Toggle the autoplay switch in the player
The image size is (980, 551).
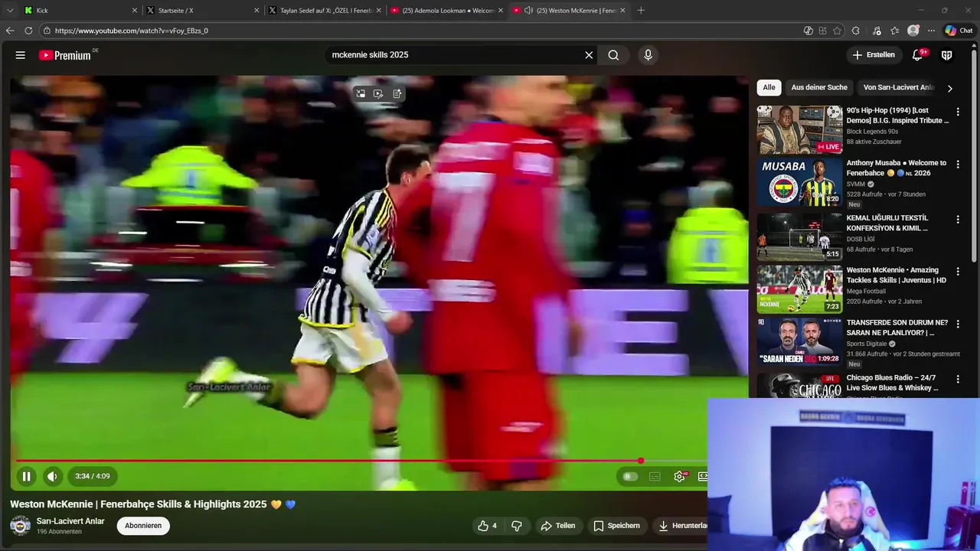coord(629,476)
